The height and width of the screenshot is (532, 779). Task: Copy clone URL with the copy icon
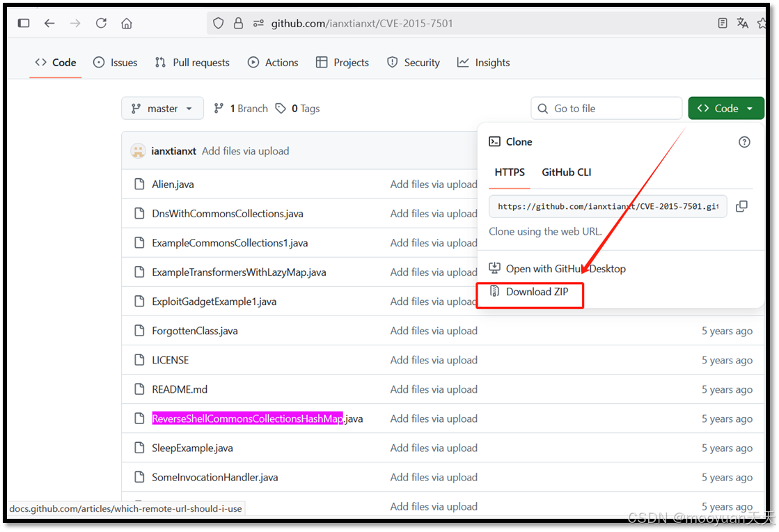741,207
